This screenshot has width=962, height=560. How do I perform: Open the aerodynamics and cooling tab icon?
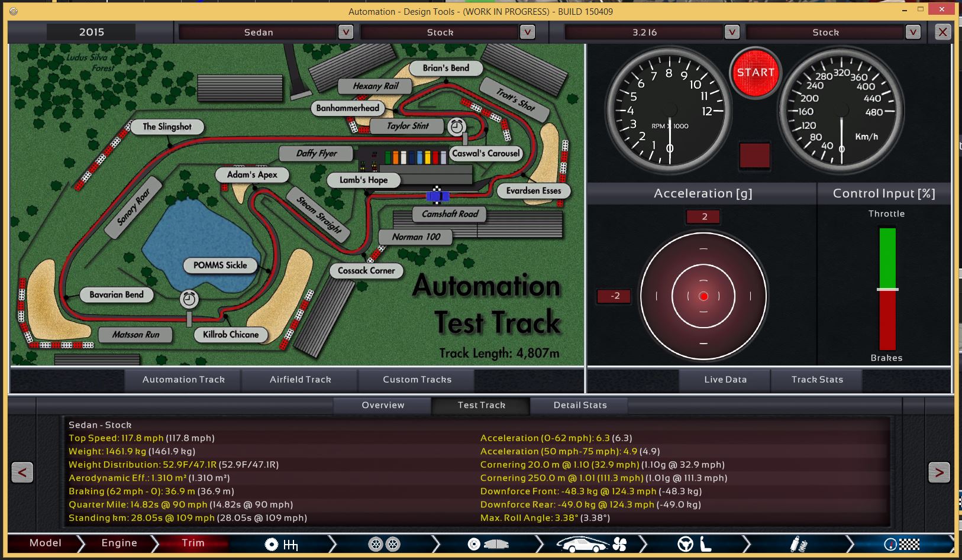point(592,544)
